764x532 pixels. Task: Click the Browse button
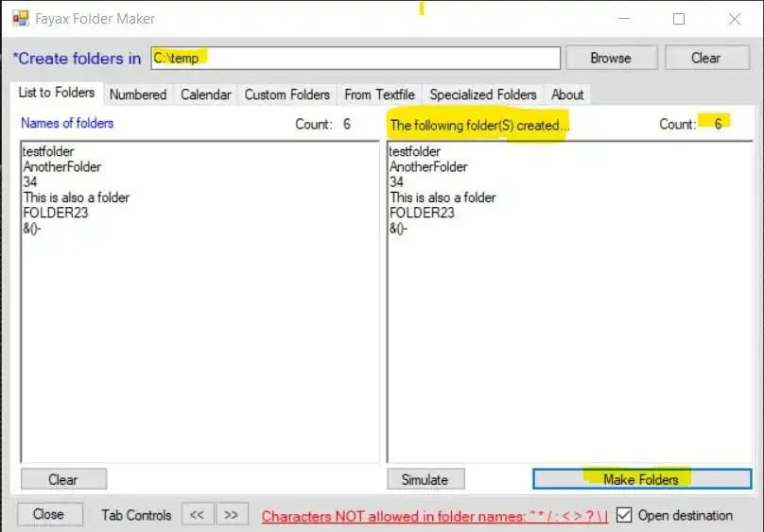pos(611,59)
